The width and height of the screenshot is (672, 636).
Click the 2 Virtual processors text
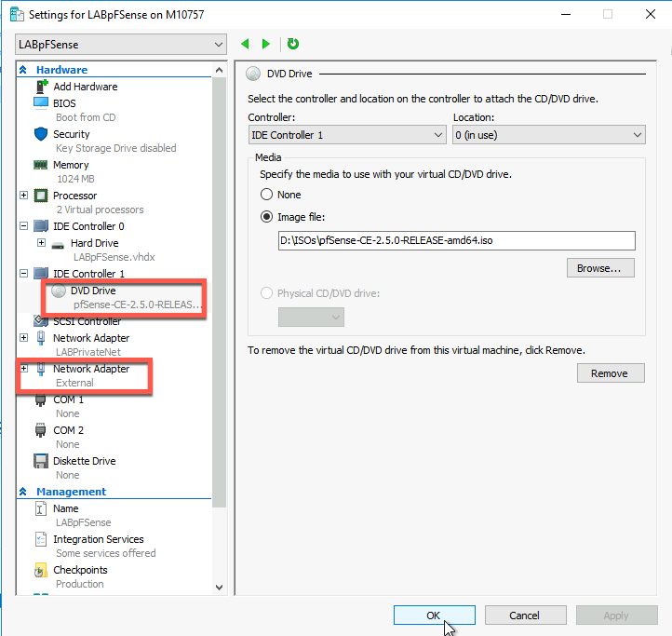100,210
